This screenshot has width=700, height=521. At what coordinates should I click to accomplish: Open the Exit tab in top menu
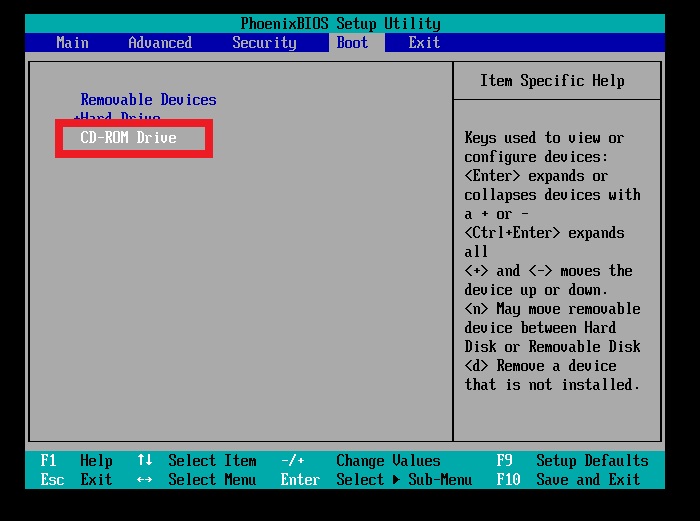pyautogui.click(x=424, y=43)
